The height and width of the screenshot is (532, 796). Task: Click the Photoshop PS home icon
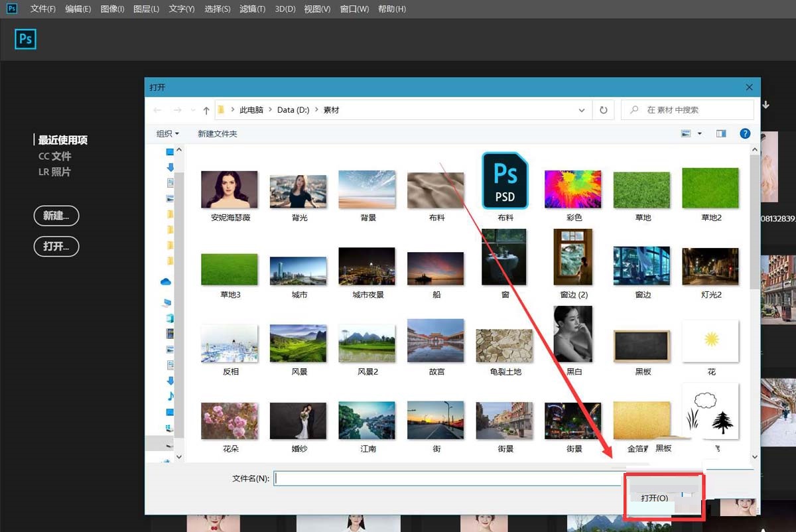pyautogui.click(x=25, y=39)
